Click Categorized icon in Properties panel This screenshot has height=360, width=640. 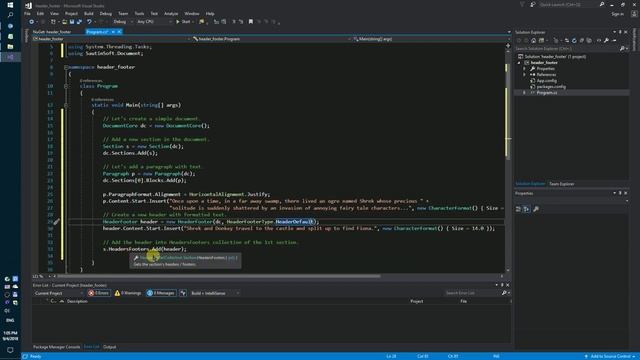(518, 209)
